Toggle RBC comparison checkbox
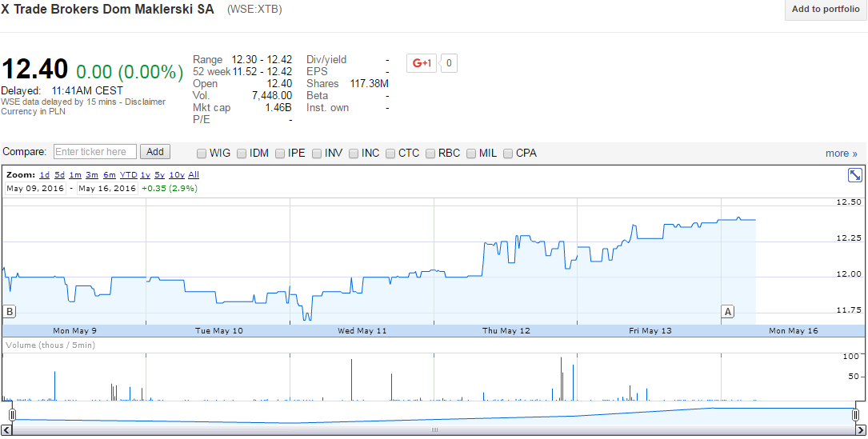Viewport: 868px width, 439px height. click(x=430, y=154)
